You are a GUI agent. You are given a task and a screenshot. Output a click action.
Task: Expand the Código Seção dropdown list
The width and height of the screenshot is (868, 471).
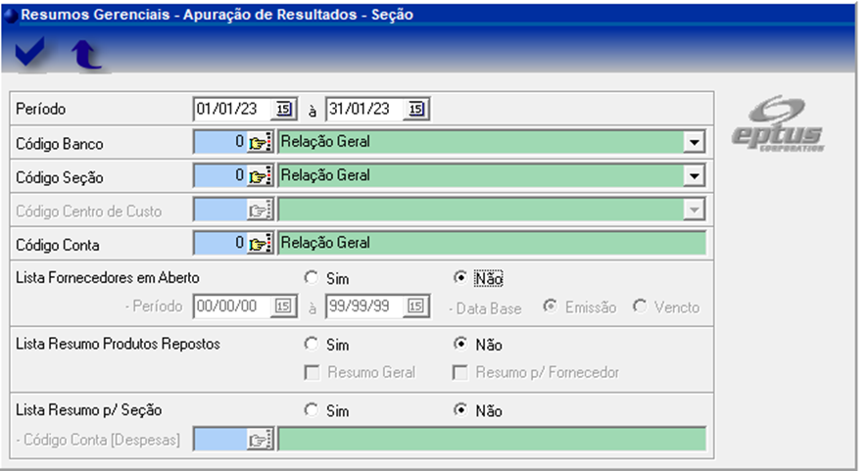695,177
